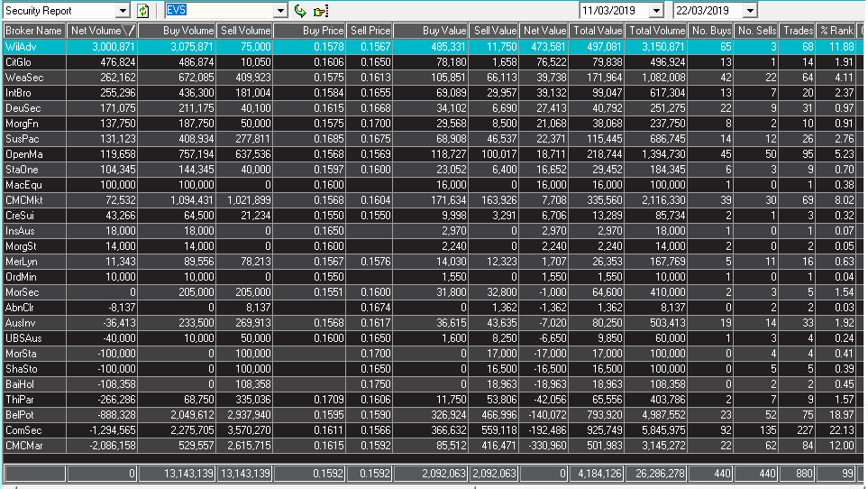Select the MorSec broker name
This screenshot has height=489, width=868.
pos(23,292)
